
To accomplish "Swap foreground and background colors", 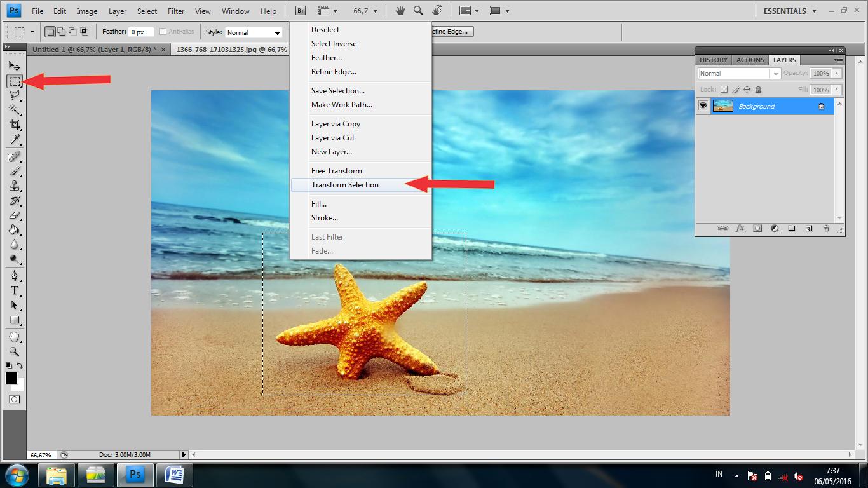I will pos(20,365).
